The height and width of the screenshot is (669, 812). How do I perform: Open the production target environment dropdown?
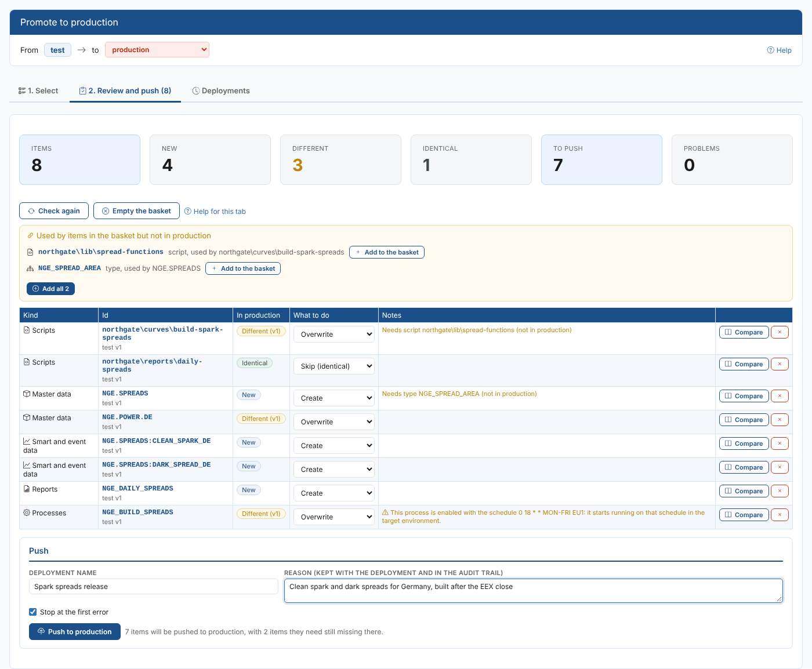click(157, 50)
